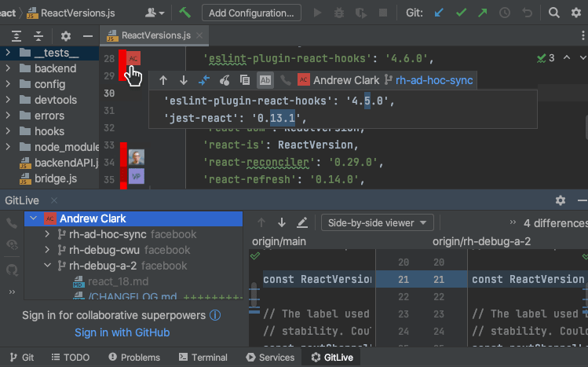Start a call in GitLive sidebar
The width and height of the screenshot is (588, 367).
pos(12,223)
